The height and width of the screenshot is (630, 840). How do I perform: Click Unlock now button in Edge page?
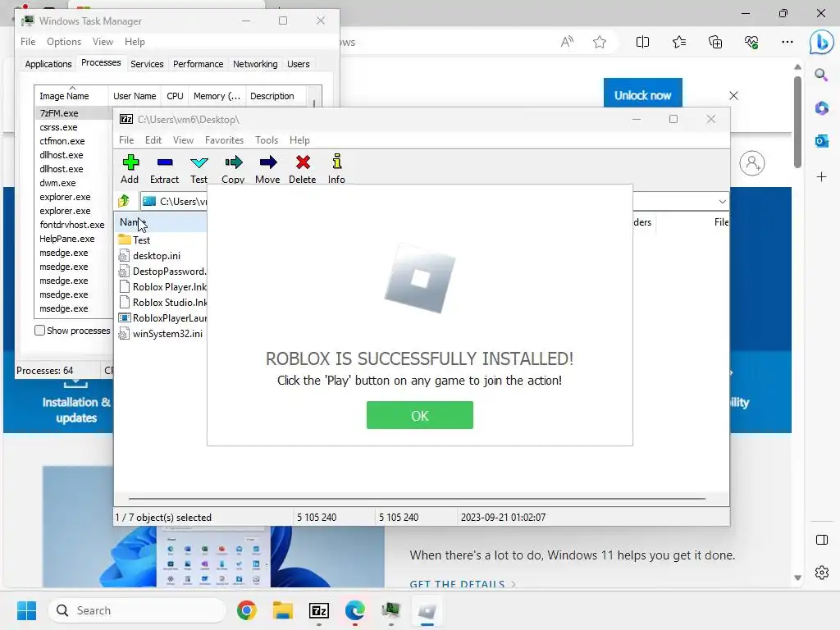click(642, 95)
